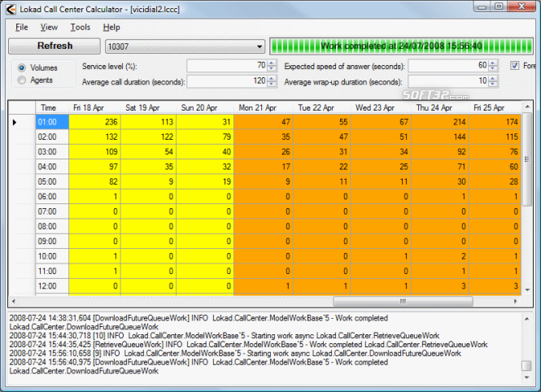Screen dimensions: 541x392
Task: Click the cell with value 236
Action: click(94, 122)
